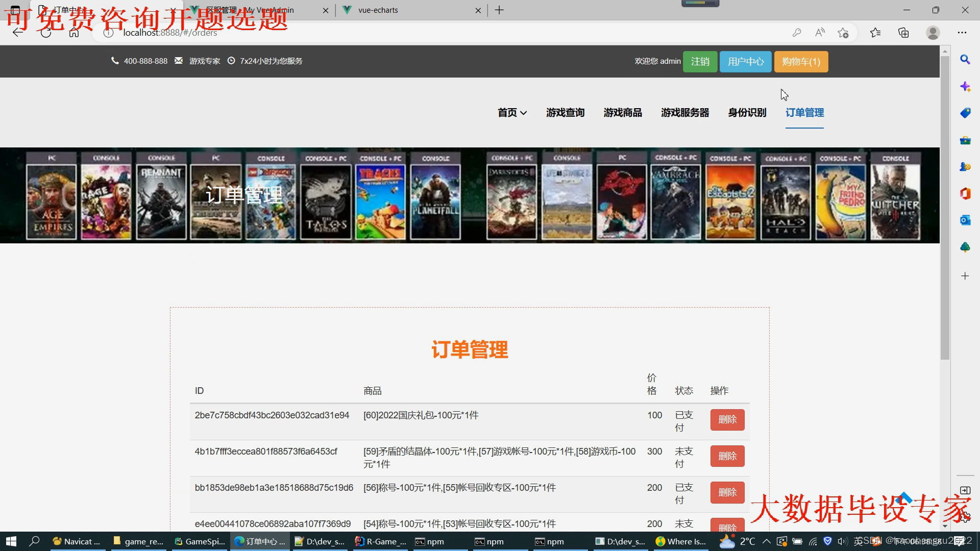Open the Where Is... Chrome taskbar window
This screenshot has width=980, height=551.
pyautogui.click(x=681, y=541)
